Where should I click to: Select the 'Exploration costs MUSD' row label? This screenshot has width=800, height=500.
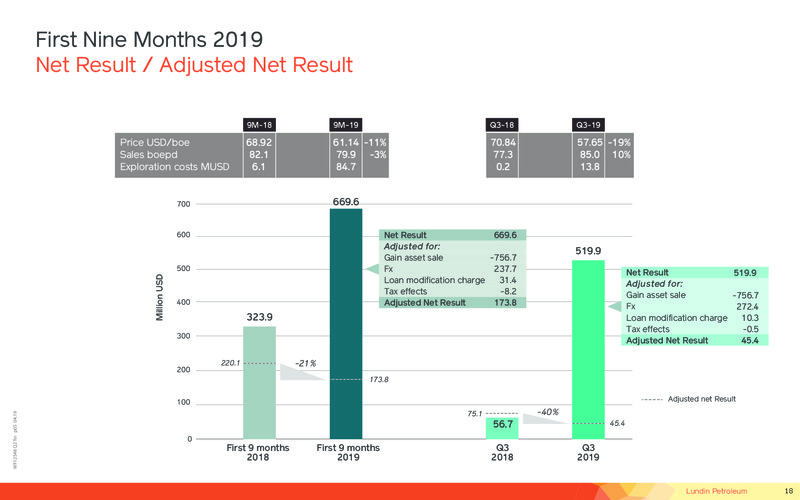click(174, 167)
